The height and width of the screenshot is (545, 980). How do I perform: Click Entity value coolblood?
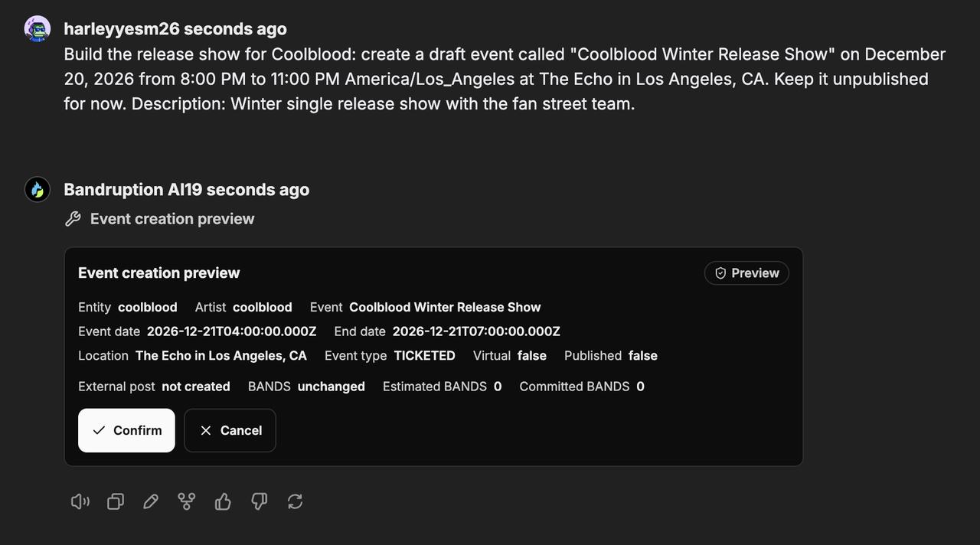point(148,307)
